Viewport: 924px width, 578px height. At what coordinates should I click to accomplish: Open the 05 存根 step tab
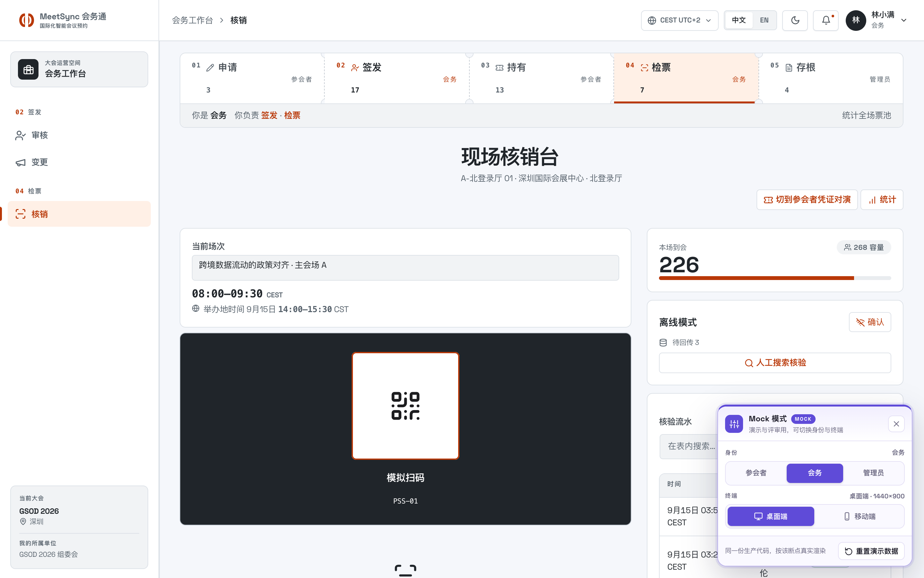[830, 78]
